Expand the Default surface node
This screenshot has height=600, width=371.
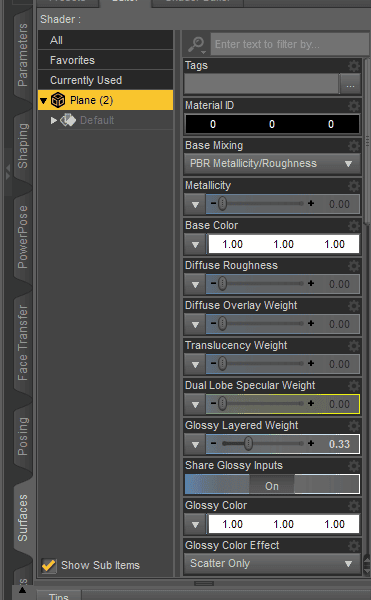54,121
